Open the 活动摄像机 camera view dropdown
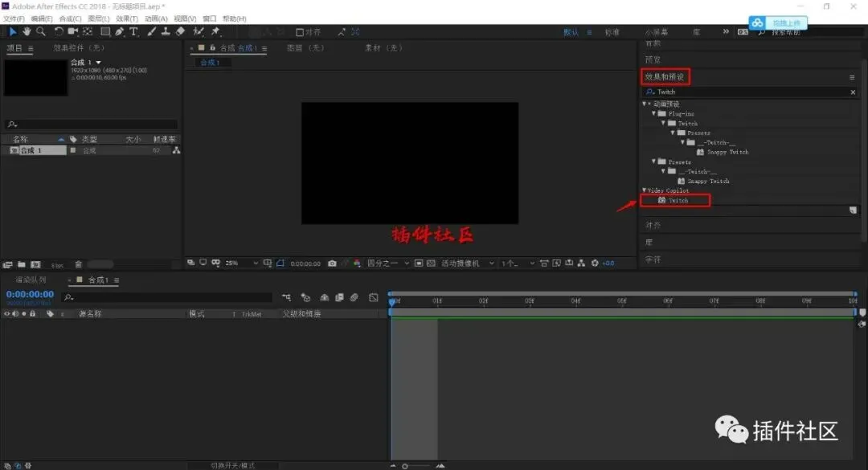This screenshot has width=868, height=470. (467, 264)
